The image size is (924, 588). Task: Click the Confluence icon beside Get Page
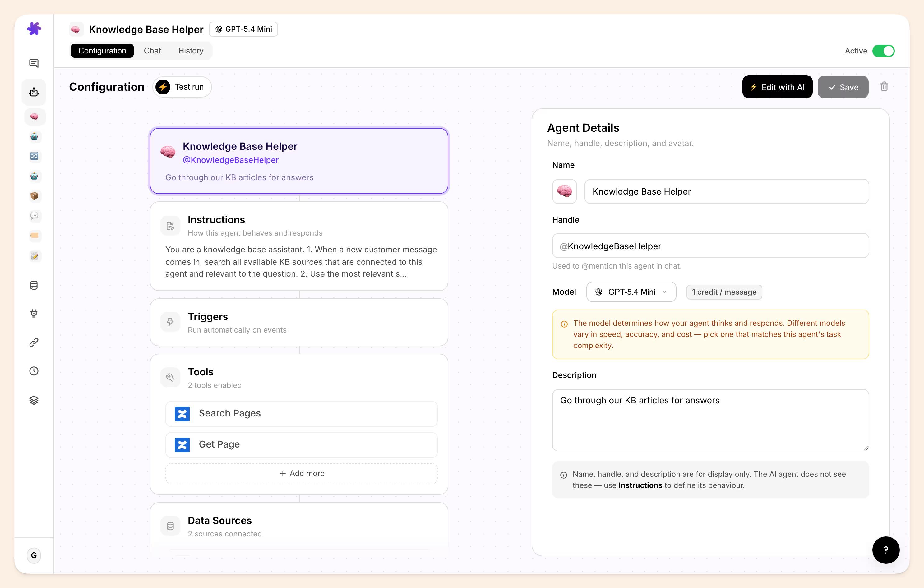click(x=182, y=445)
